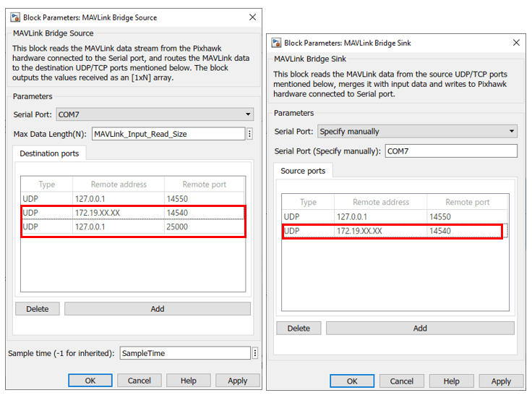The width and height of the screenshot is (532, 398).
Task: Click the Serial Port (Specify manually) COM7 field
Action: click(x=451, y=151)
